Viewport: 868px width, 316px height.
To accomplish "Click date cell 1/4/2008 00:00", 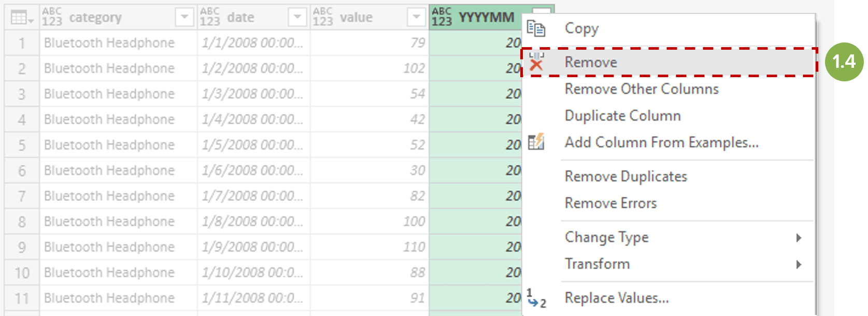I will (x=253, y=120).
